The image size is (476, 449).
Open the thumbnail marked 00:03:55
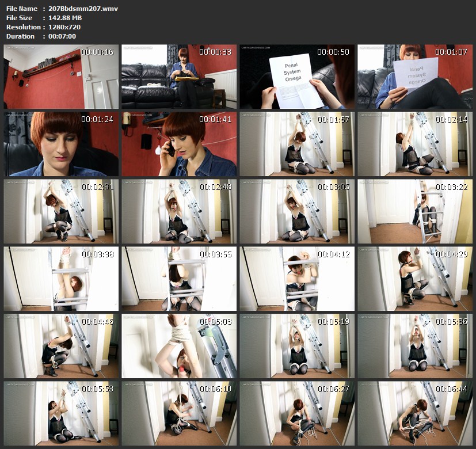point(179,279)
